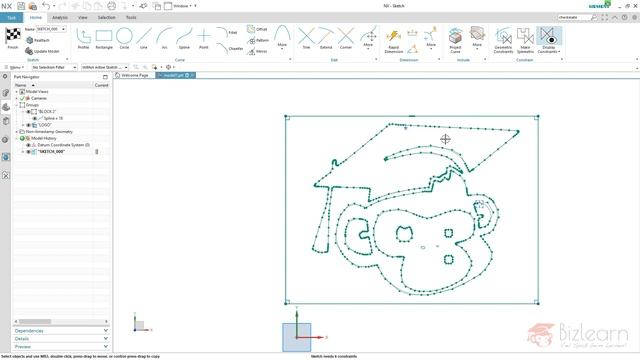
Task: Select the Point tool
Action: (x=203, y=39)
